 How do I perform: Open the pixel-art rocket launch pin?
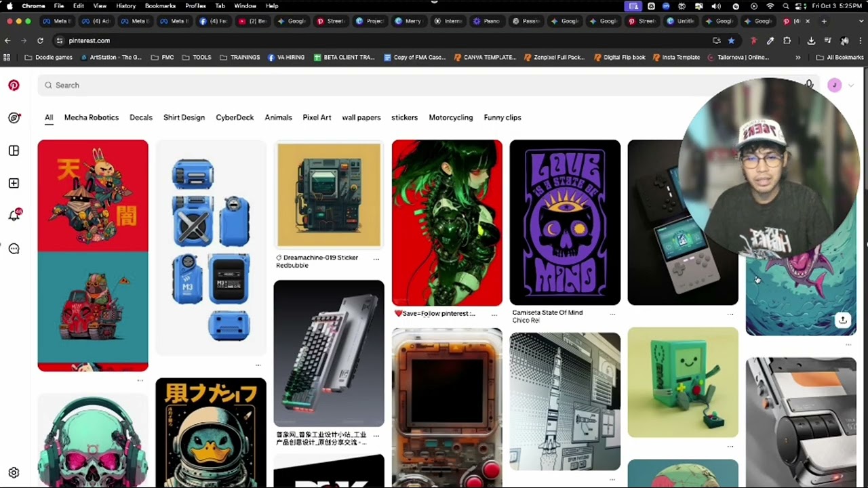click(x=565, y=401)
